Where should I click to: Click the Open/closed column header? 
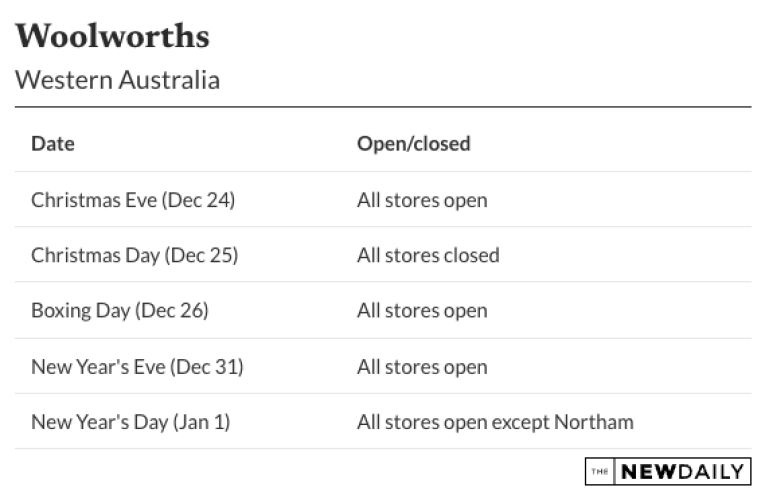click(413, 144)
